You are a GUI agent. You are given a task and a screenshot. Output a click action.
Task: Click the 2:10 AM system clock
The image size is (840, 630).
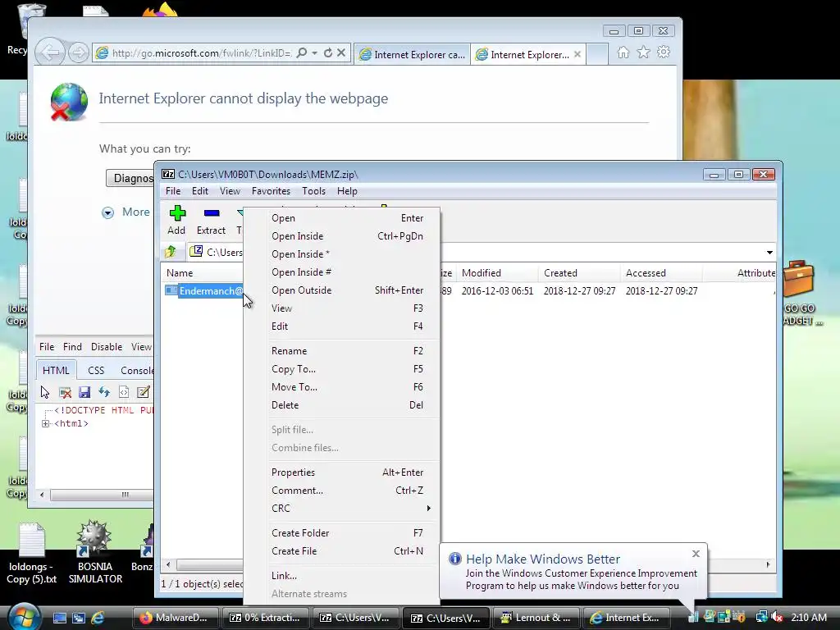tap(808, 618)
